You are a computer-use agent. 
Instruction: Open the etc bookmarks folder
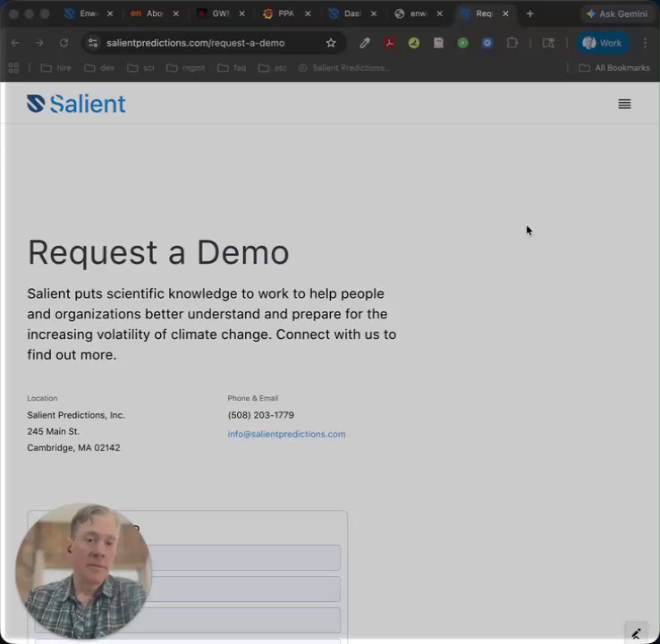[x=273, y=68]
